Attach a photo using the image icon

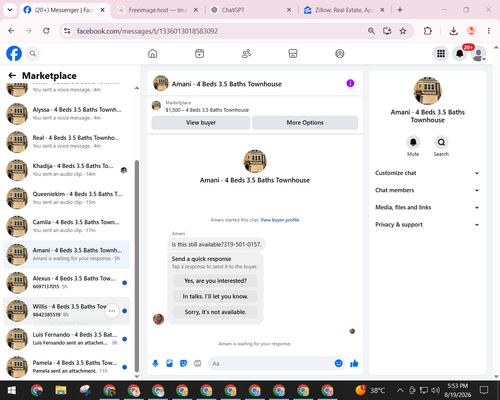(x=169, y=363)
